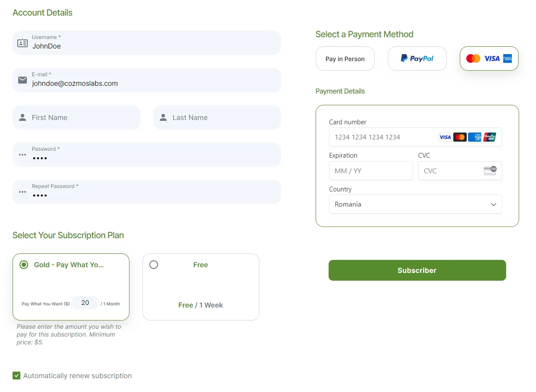Click the person icon in First Name field

pyautogui.click(x=23, y=117)
